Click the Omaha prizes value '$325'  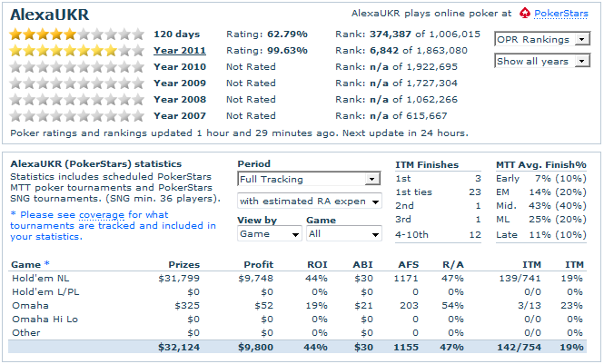point(187,306)
